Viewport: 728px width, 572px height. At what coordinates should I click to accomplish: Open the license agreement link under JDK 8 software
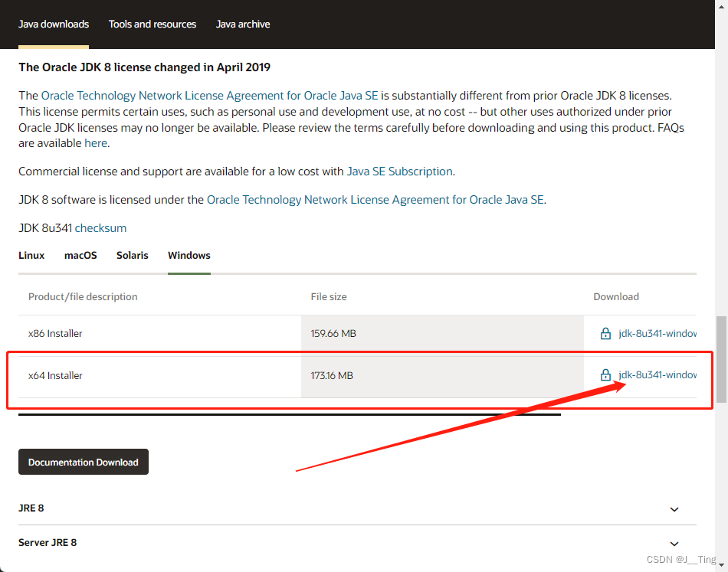click(x=375, y=200)
